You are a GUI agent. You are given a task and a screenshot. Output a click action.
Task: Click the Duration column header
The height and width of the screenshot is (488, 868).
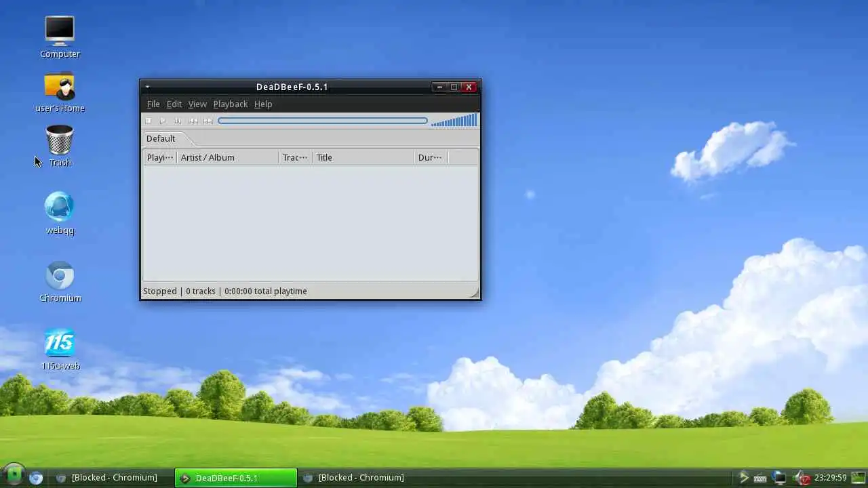click(431, 157)
